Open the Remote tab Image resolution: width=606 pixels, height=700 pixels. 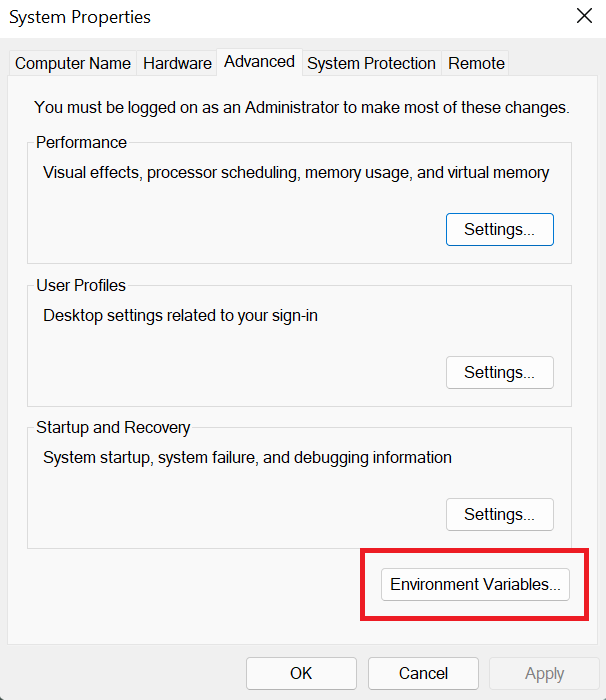click(x=476, y=63)
